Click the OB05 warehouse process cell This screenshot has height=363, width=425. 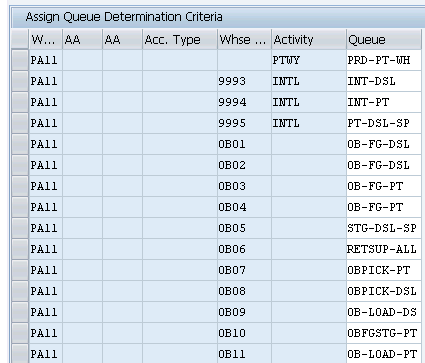[x=244, y=228]
